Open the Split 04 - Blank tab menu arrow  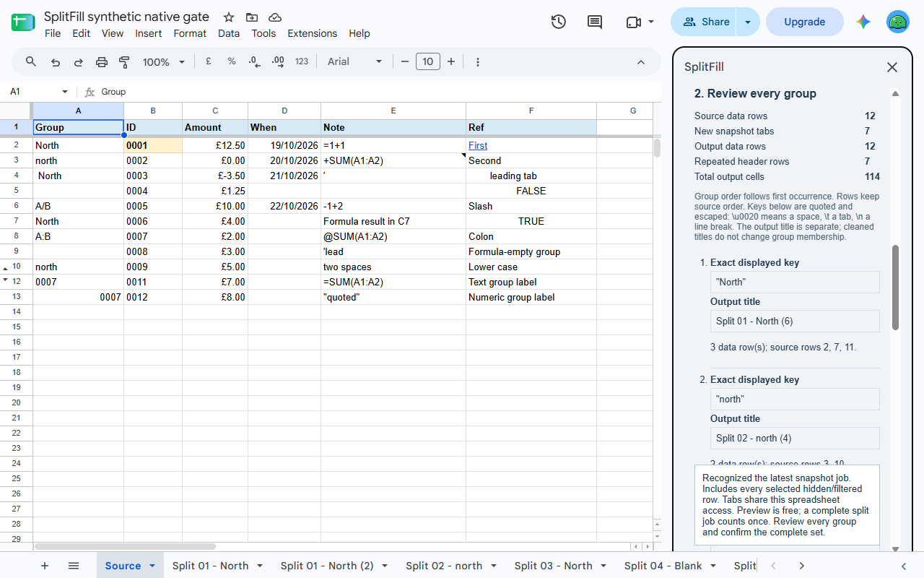[713, 566]
